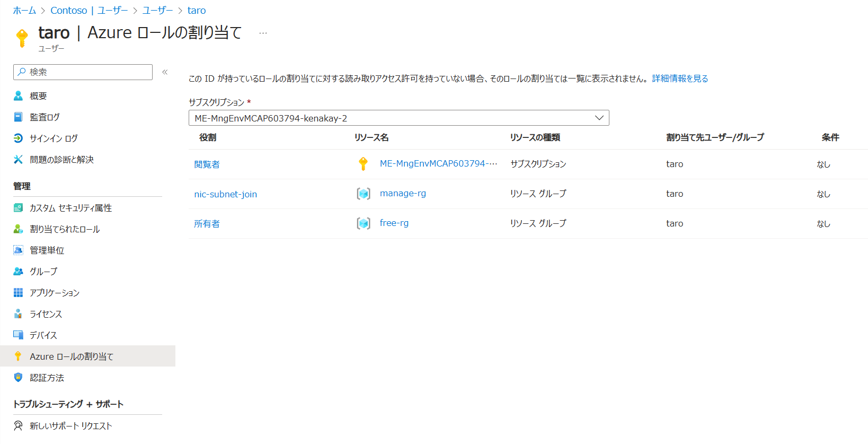Click the グループ people icon
Image resolution: width=868 pixels, height=444 pixels.
click(18, 271)
